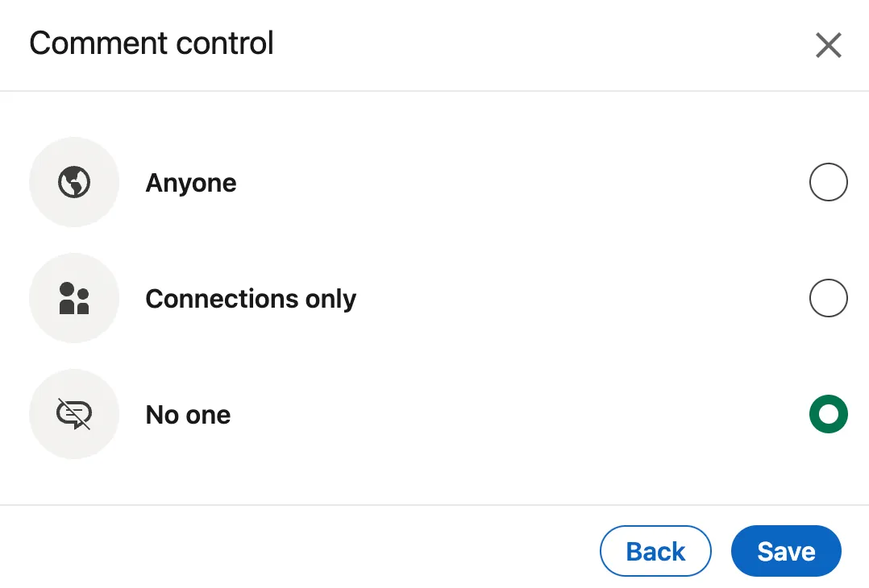869x588 pixels.
Task: Select the Anyone radio button
Action: (828, 183)
